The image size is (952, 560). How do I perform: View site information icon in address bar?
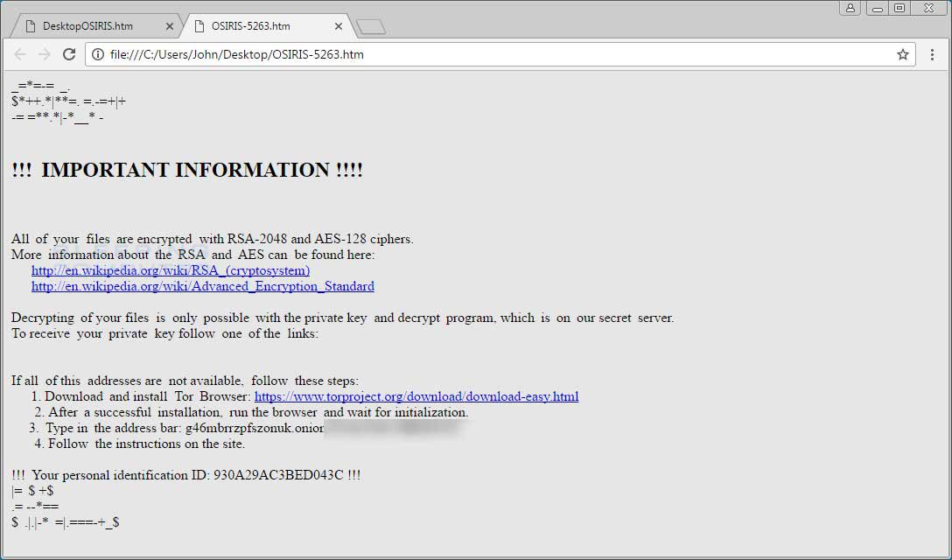97,54
